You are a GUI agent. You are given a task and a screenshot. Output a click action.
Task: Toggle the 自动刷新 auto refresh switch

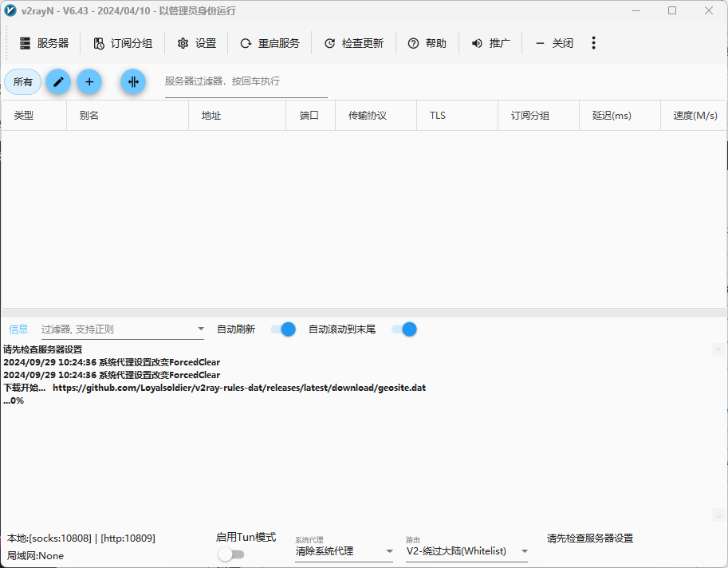(x=283, y=329)
